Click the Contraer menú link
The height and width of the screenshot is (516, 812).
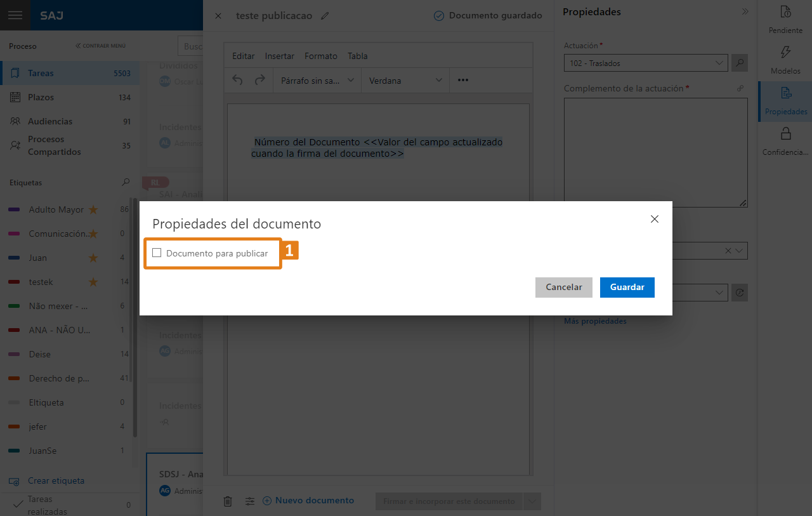coord(101,46)
